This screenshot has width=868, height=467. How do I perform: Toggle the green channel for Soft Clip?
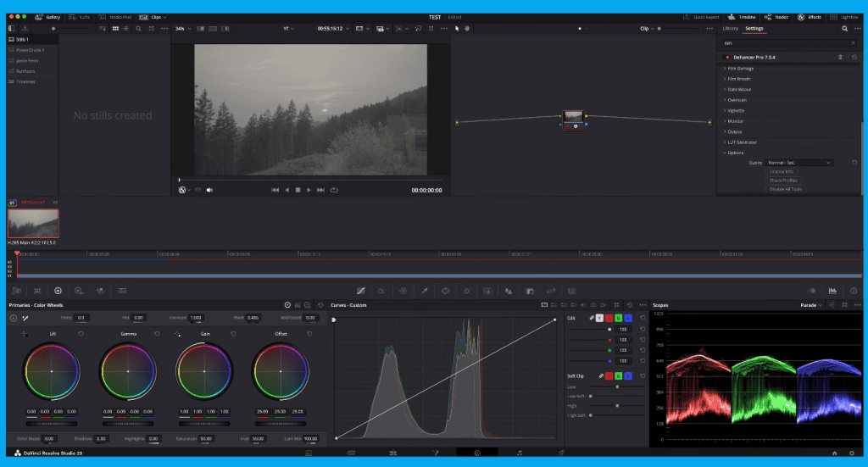(x=619, y=375)
